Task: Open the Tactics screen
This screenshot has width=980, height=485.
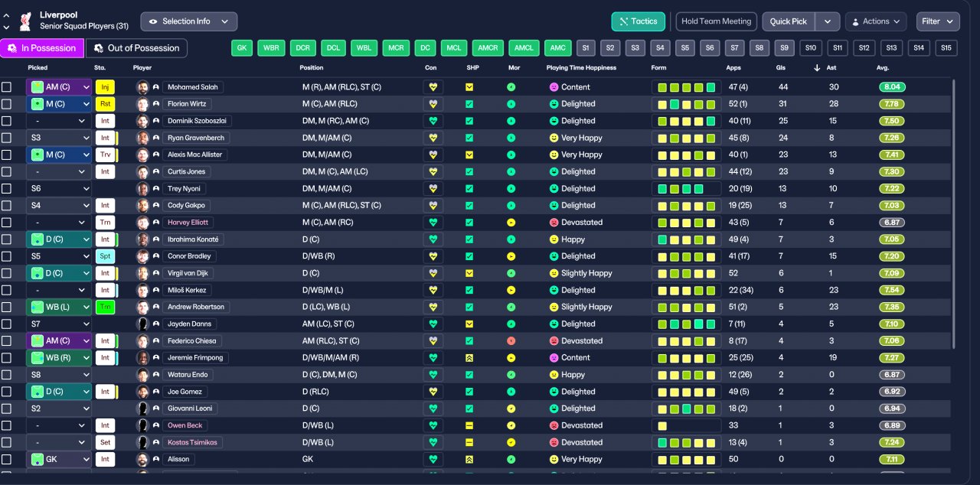Action: (638, 21)
